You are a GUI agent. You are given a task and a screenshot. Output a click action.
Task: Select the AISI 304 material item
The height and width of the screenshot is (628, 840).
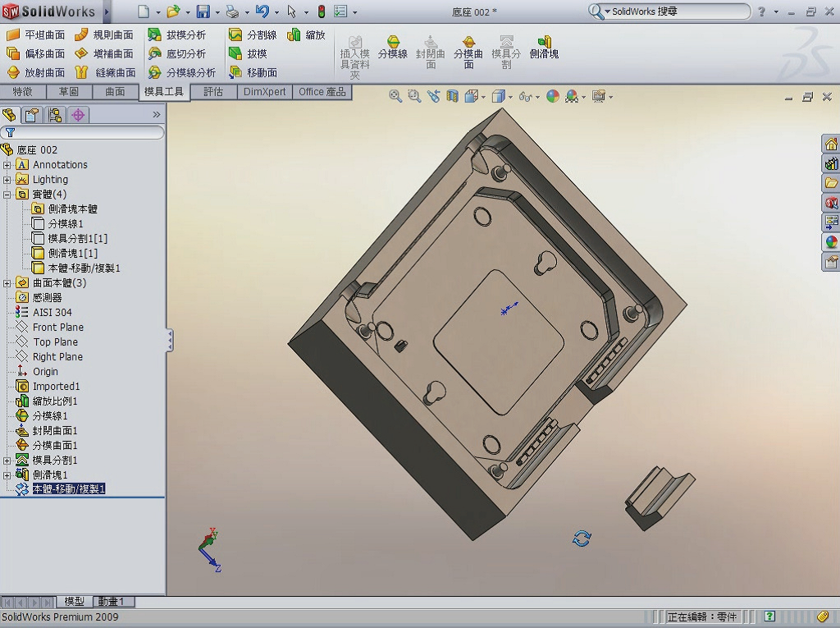click(52, 313)
